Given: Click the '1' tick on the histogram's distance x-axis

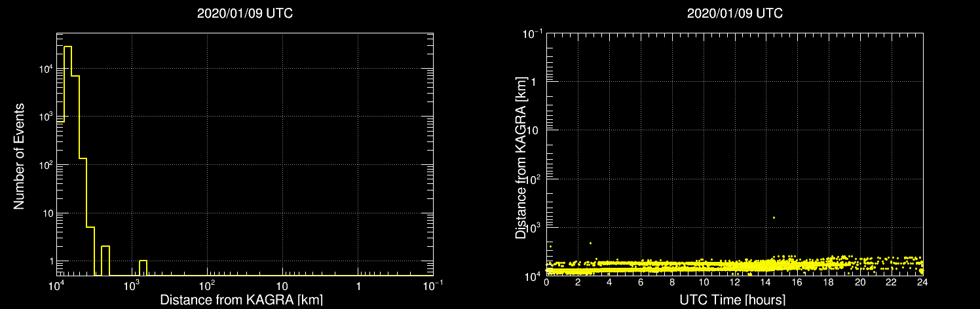Looking at the screenshot, I should click(358, 286).
